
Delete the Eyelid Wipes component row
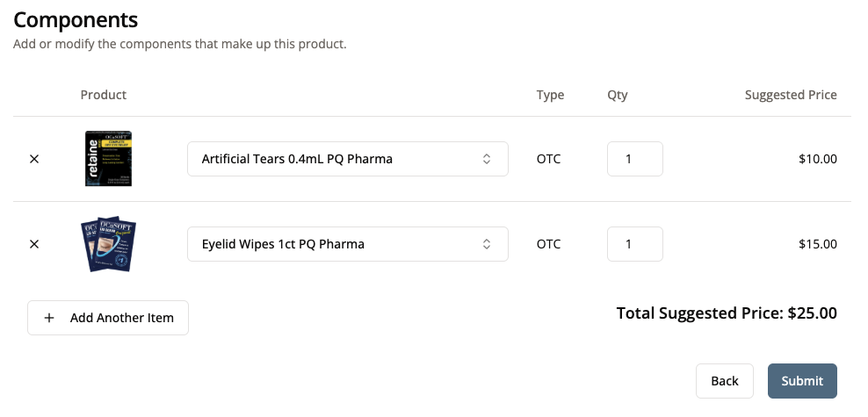click(x=34, y=244)
